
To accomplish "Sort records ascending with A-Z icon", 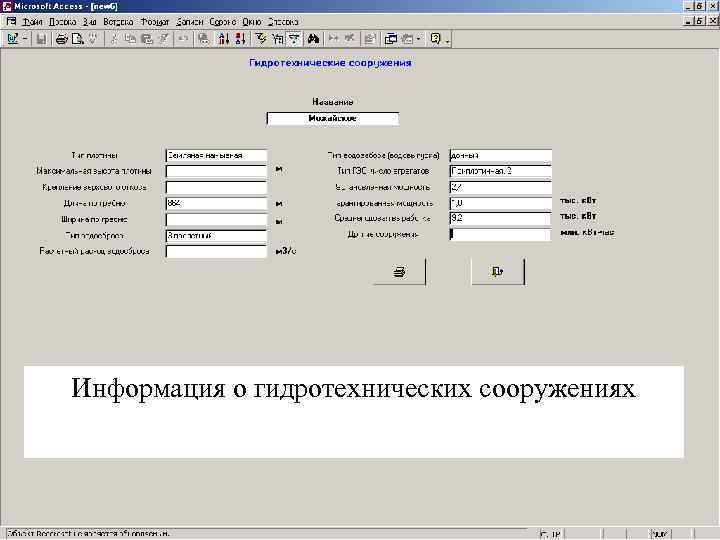I will [224, 39].
